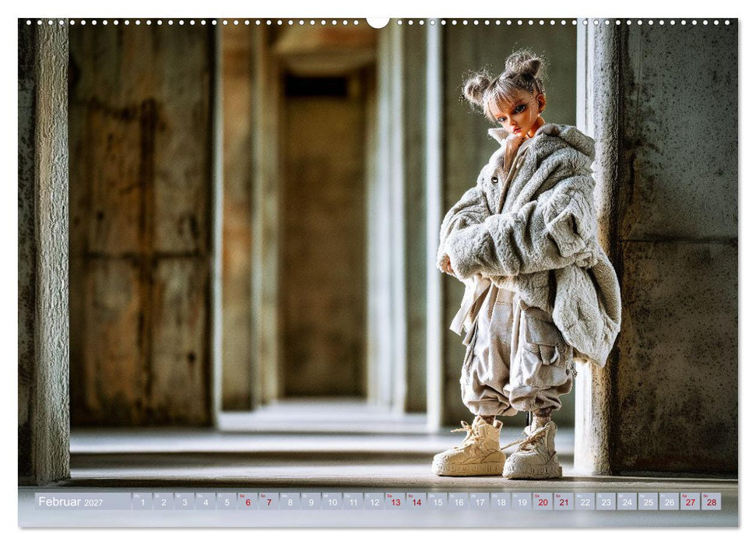The image size is (756, 545).
Task: Choose day 16 in the calendar strip
Action: 459,501
